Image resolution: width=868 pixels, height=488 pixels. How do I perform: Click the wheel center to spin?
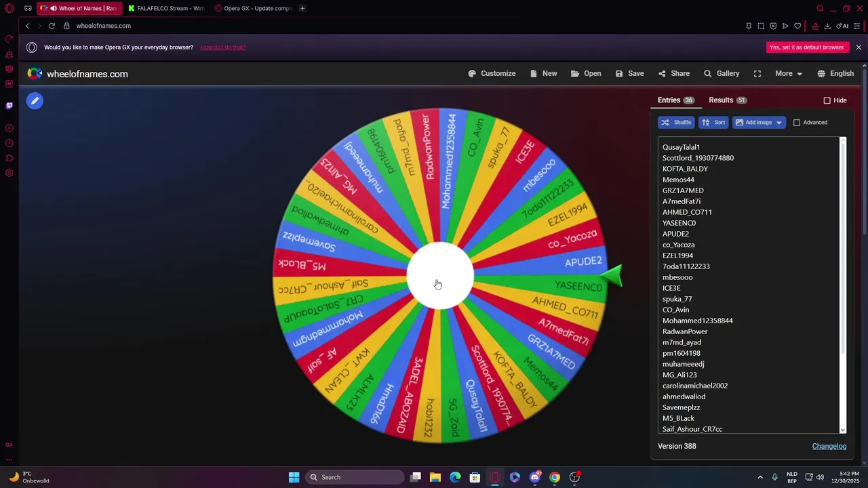pyautogui.click(x=440, y=276)
